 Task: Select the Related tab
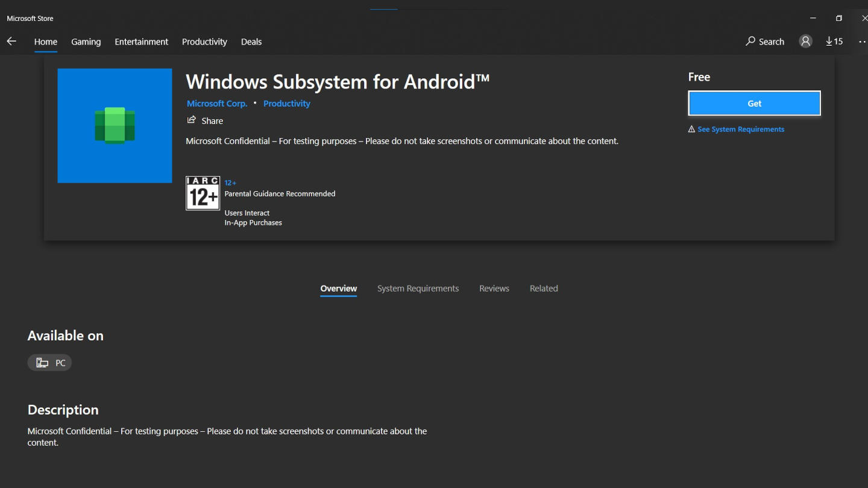click(x=543, y=288)
